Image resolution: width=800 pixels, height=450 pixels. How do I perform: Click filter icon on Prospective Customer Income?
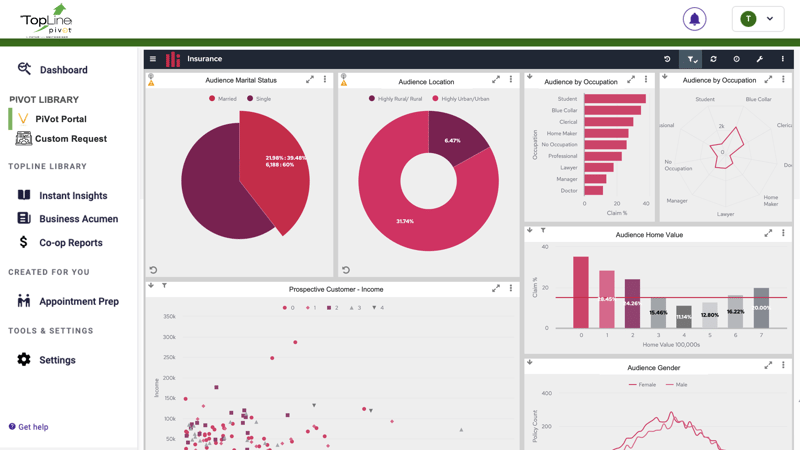pos(164,286)
